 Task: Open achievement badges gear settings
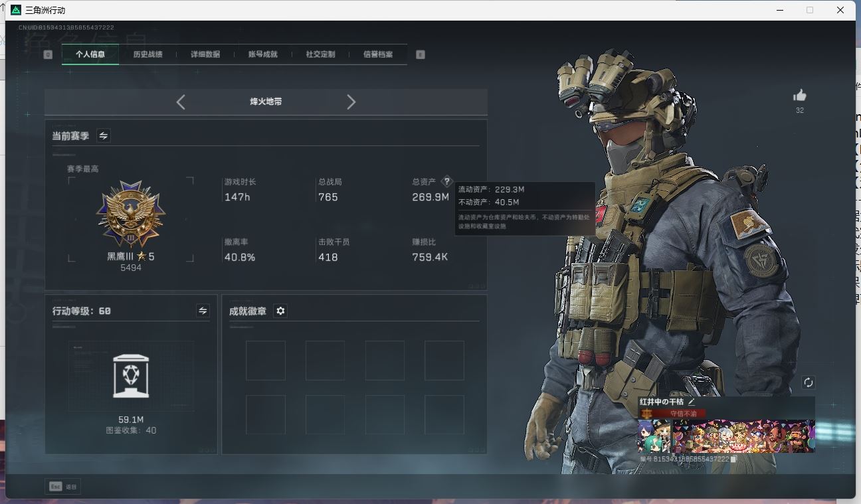(x=280, y=311)
